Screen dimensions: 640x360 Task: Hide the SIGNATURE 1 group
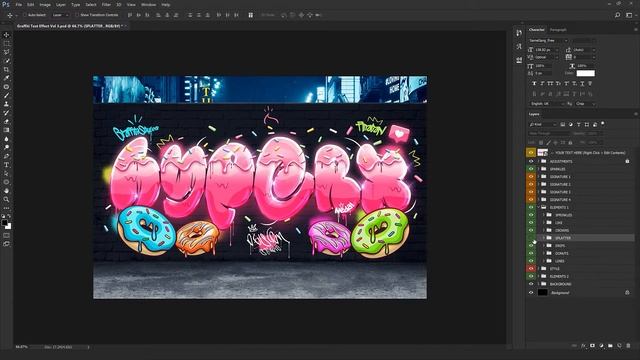(x=531, y=177)
